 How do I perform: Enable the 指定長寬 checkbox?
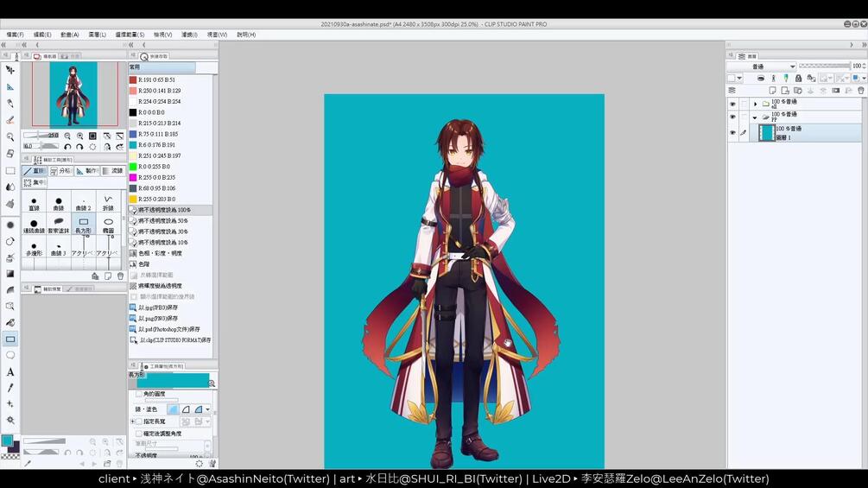pos(138,421)
